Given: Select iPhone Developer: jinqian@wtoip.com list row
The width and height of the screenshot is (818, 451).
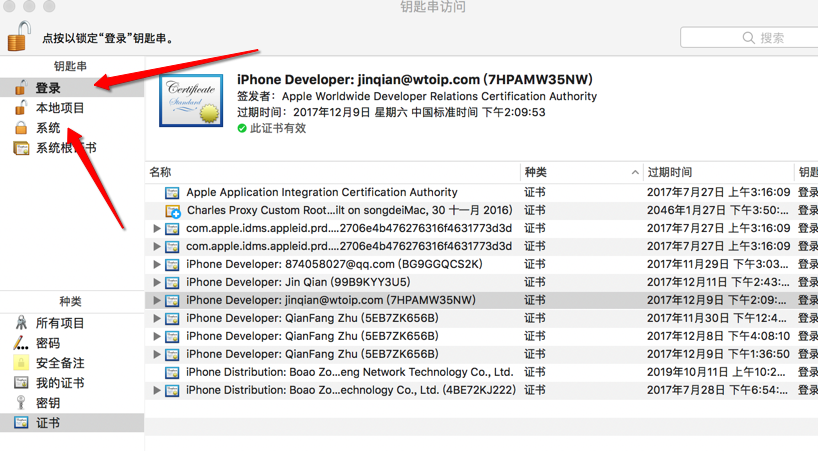Looking at the screenshot, I should (x=482, y=300).
